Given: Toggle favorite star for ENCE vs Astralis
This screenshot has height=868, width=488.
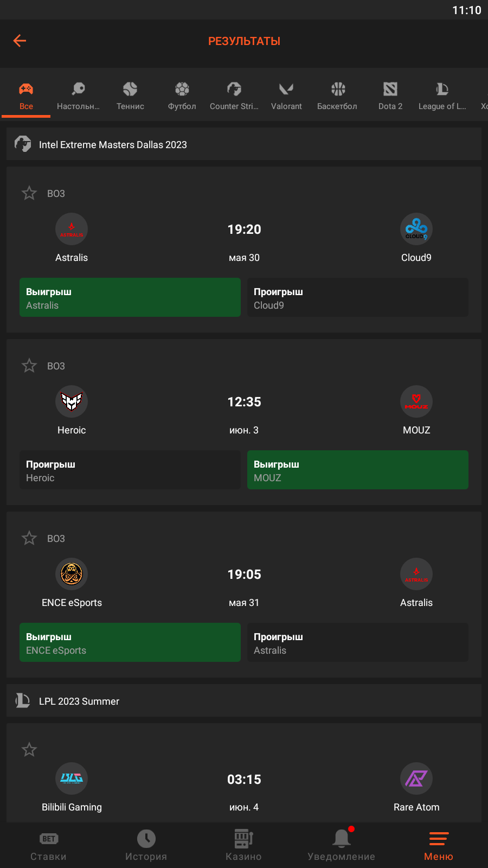Looking at the screenshot, I should click(29, 538).
